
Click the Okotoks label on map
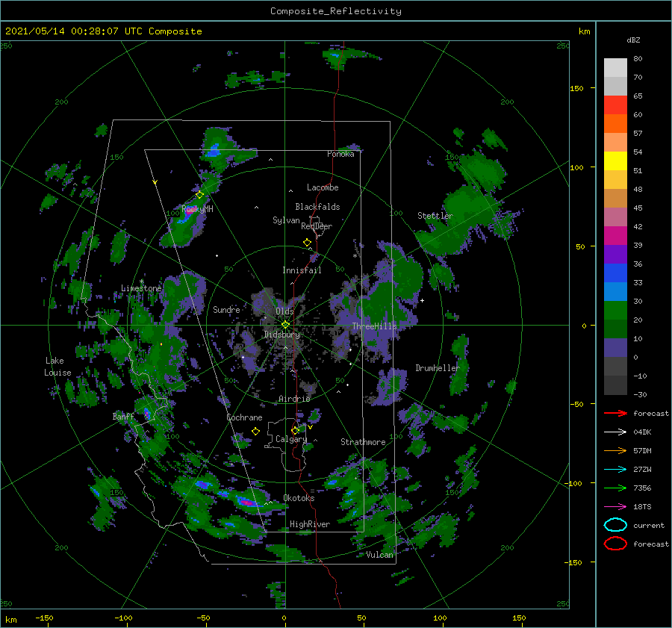[x=299, y=498]
